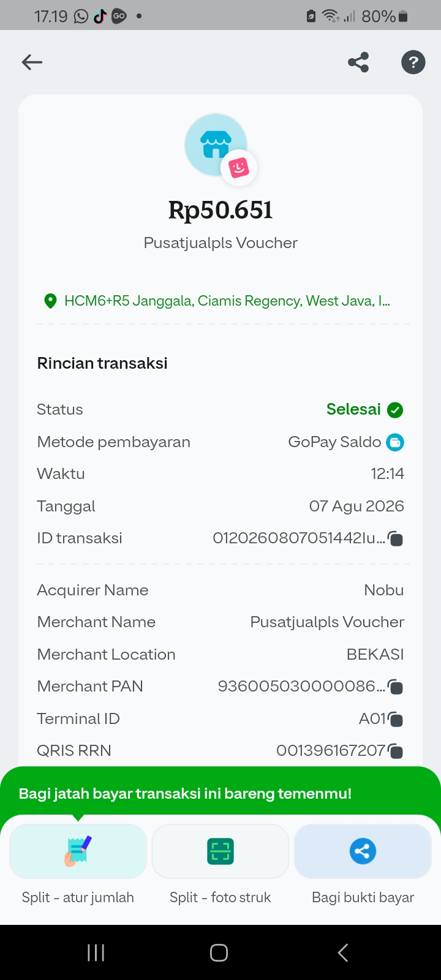Viewport: 441px width, 980px height.
Task: Tap the Android back navigation chevron
Action: [x=343, y=952]
